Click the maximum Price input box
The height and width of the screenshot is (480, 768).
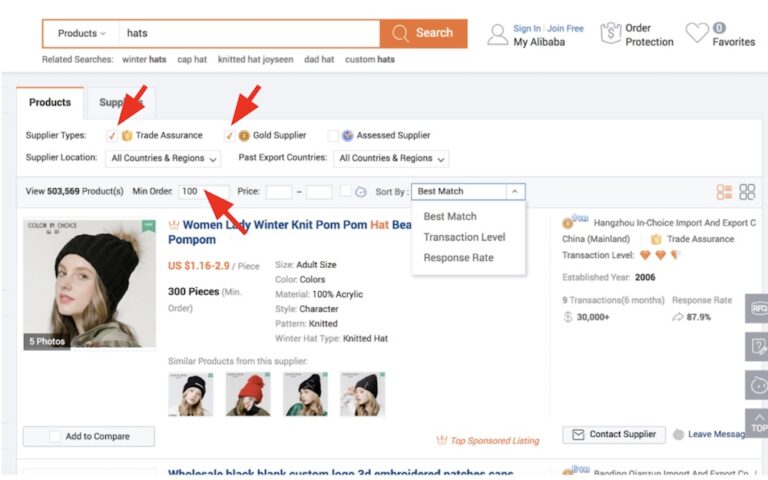coord(319,192)
